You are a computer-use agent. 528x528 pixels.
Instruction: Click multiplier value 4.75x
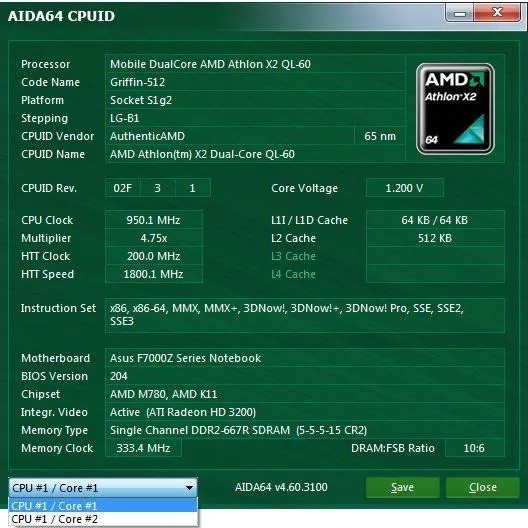(154, 238)
